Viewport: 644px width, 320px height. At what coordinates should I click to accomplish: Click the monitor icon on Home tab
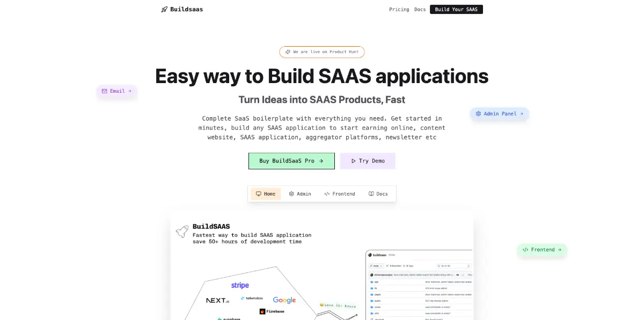coord(259,194)
